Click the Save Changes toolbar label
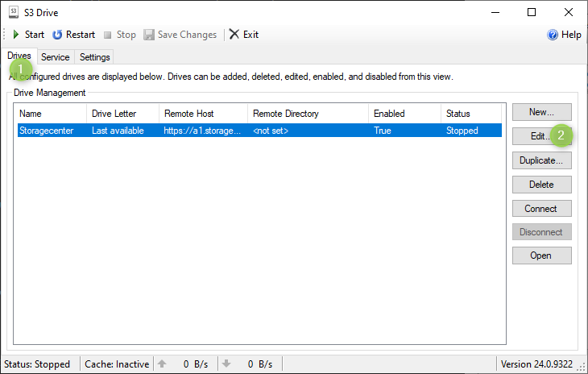 pos(187,35)
